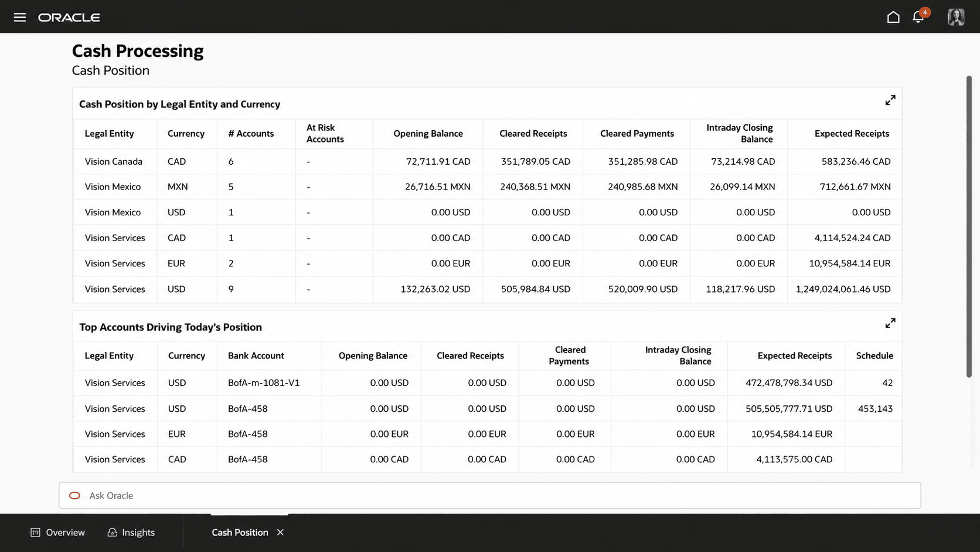The width and height of the screenshot is (980, 552).
Task: Go to the Home icon
Action: [x=893, y=17]
